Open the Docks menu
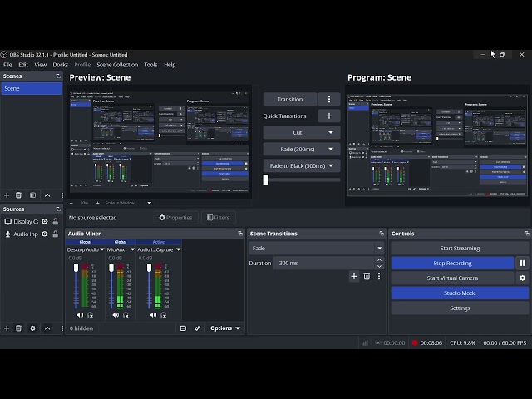Image resolution: width=532 pixels, height=399 pixels. 61,65
